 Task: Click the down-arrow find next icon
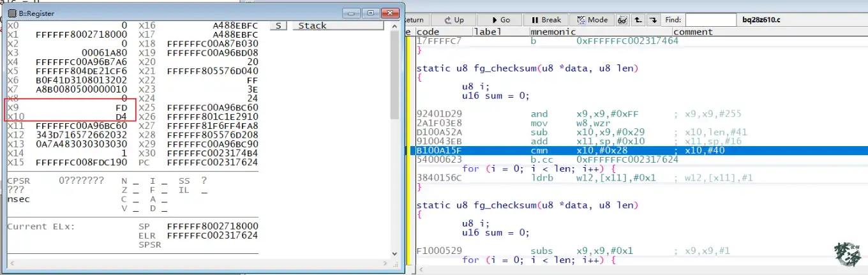[652, 20]
